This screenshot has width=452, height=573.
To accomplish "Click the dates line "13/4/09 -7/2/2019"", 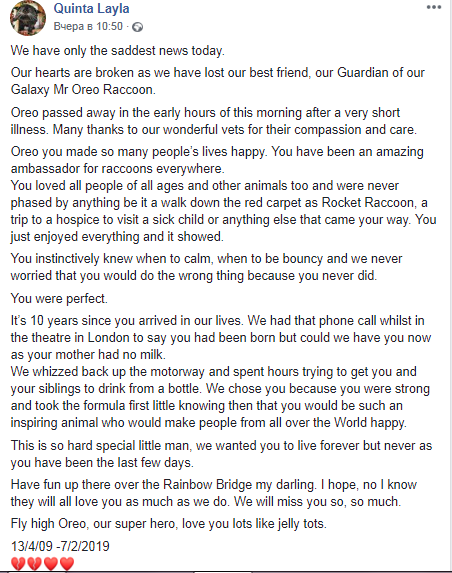I will tap(60, 546).
